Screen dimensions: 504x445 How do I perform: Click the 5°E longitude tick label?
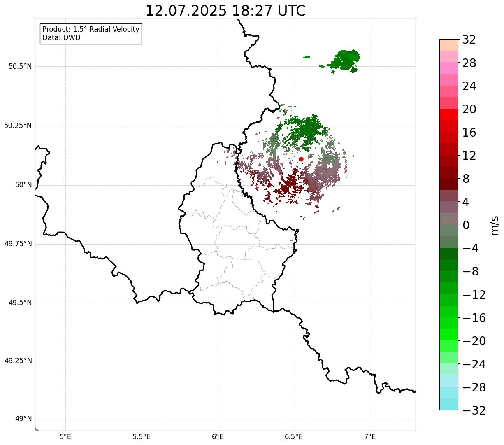point(65,437)
